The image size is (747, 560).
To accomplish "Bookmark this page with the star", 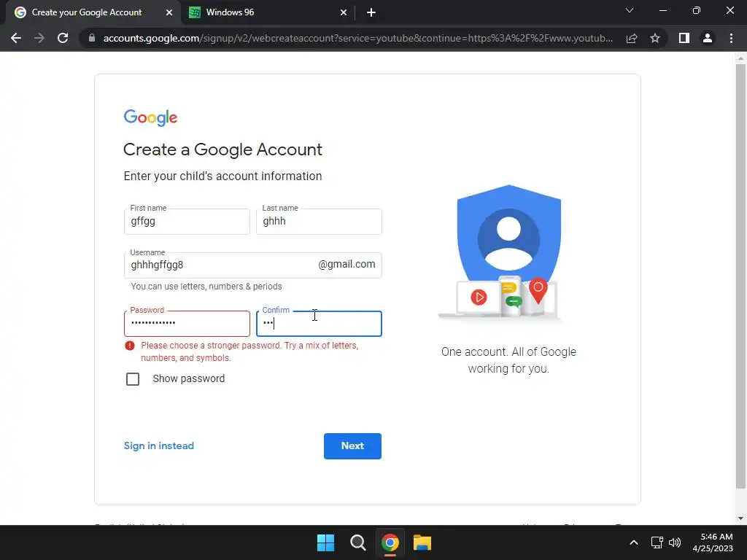I will (x=655, y=38).
